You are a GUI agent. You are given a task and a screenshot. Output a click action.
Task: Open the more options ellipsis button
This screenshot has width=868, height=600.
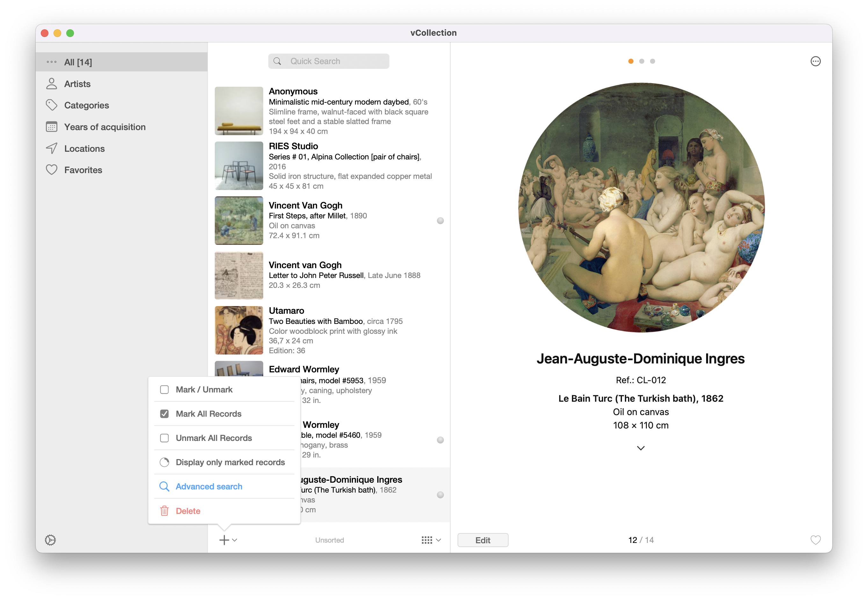[815, 61]
